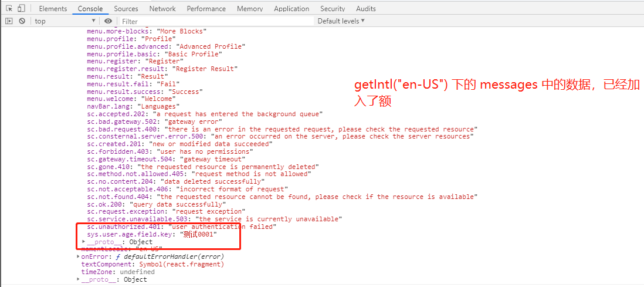Image resolution: width=644 pixels, height=287 pixels.
Task: Expand __proto__ under sys.user.age.field.key
Action: click(84, 242)
